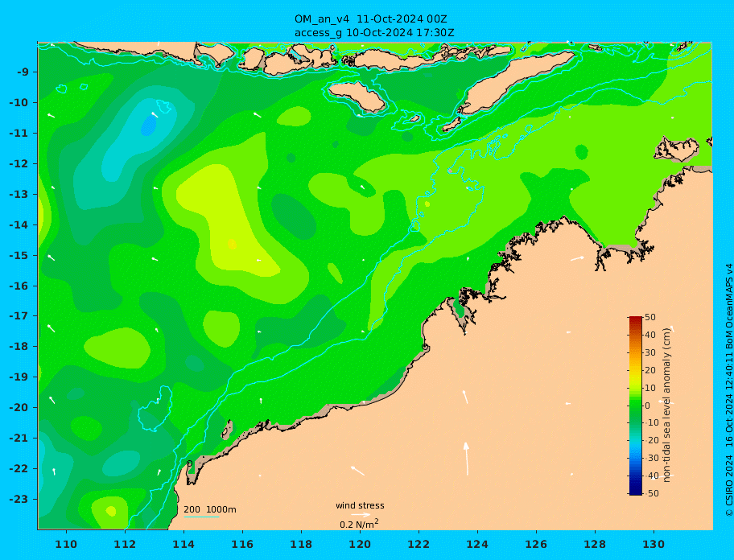Click the CSIRO copyright text on right edge

(728, 389)
